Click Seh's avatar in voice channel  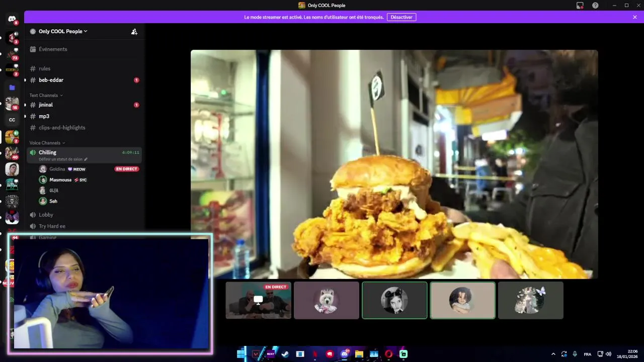click(x=43, y=201)
